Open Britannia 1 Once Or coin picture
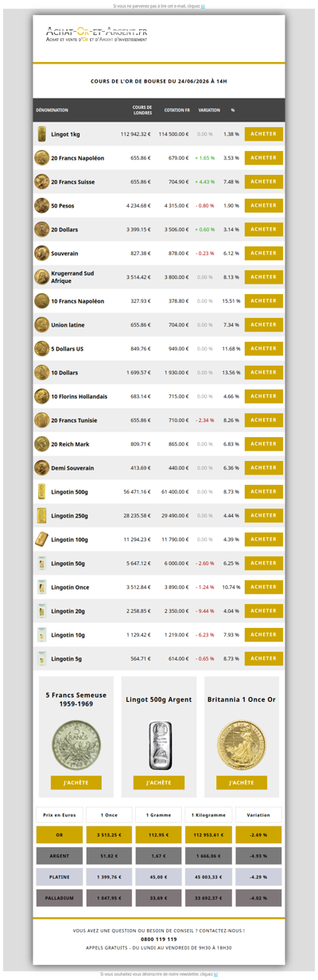Image resolution: width=318 pixels, height=980 pixels. pyautogui.click(x=242, y=745)
